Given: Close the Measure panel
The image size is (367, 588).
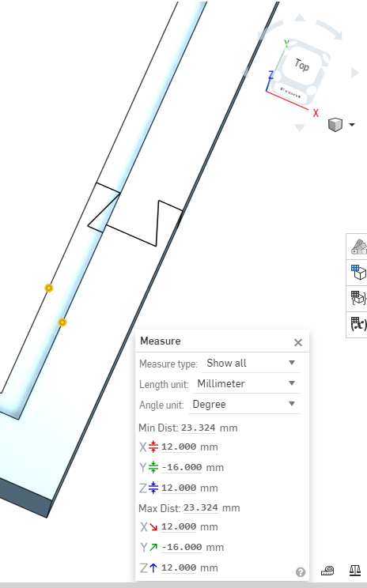Looking at the screenshot, I should [x=298, y=342].
